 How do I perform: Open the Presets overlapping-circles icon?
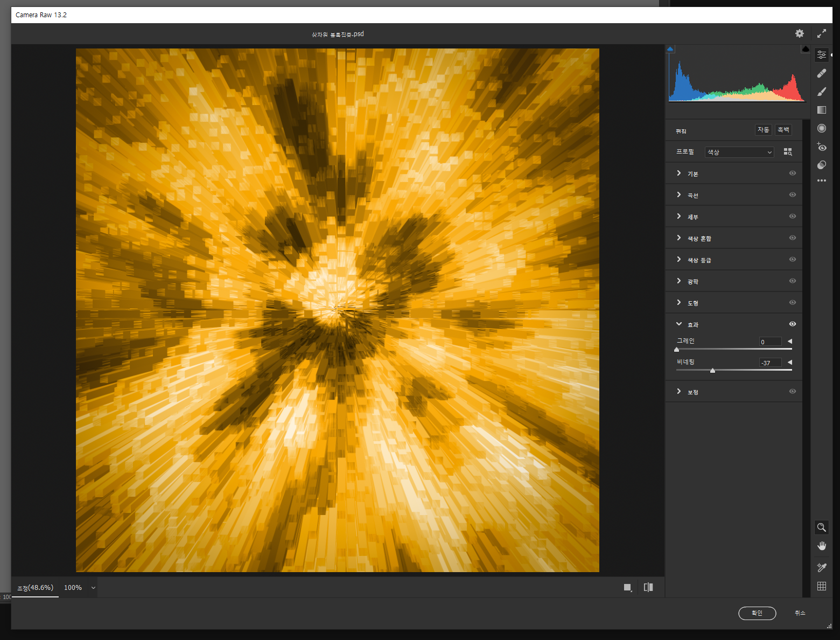coord(822,165)
